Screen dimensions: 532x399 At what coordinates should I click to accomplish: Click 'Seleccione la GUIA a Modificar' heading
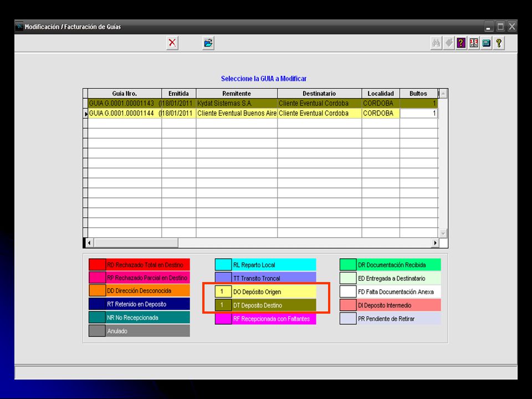coord(264,79)
